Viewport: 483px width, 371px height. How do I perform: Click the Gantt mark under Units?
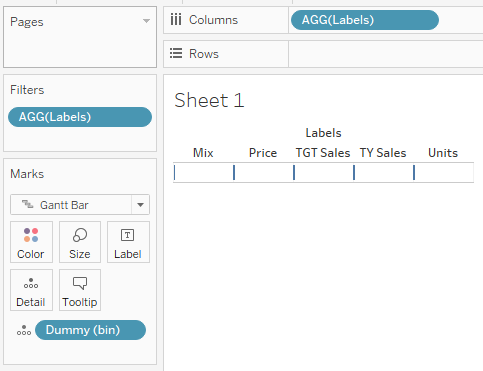[x=414, y=172]
